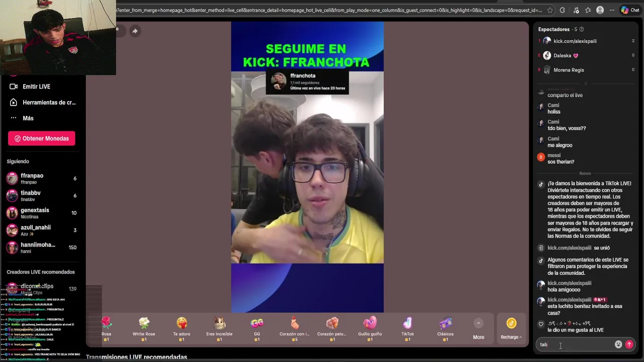
Task: Send the Te adoro gift
Action: pyautogui.click(x=182, y=329)
